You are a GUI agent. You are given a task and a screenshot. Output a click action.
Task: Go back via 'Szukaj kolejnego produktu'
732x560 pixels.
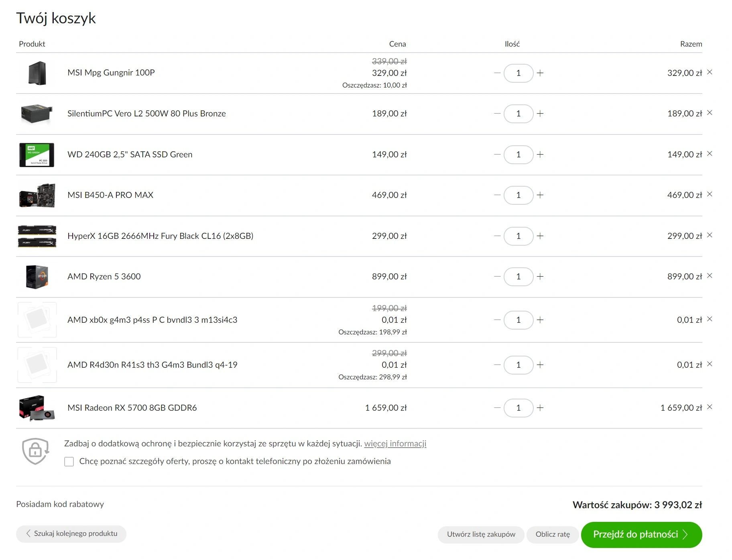click(71, 534)
